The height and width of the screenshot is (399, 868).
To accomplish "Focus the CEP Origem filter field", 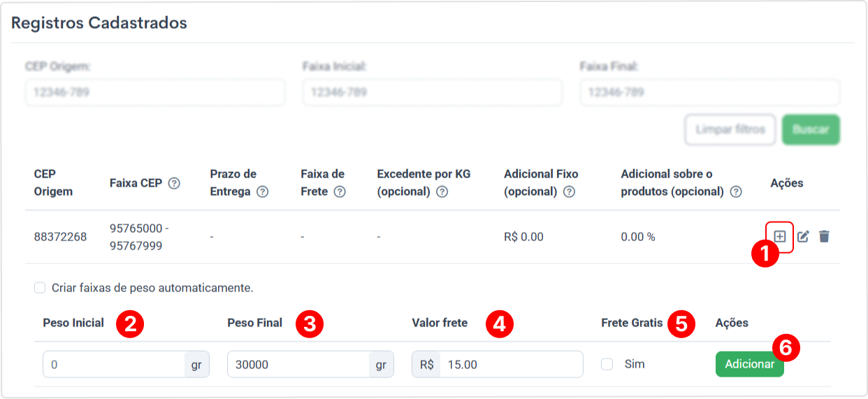I will pos(155,92).
